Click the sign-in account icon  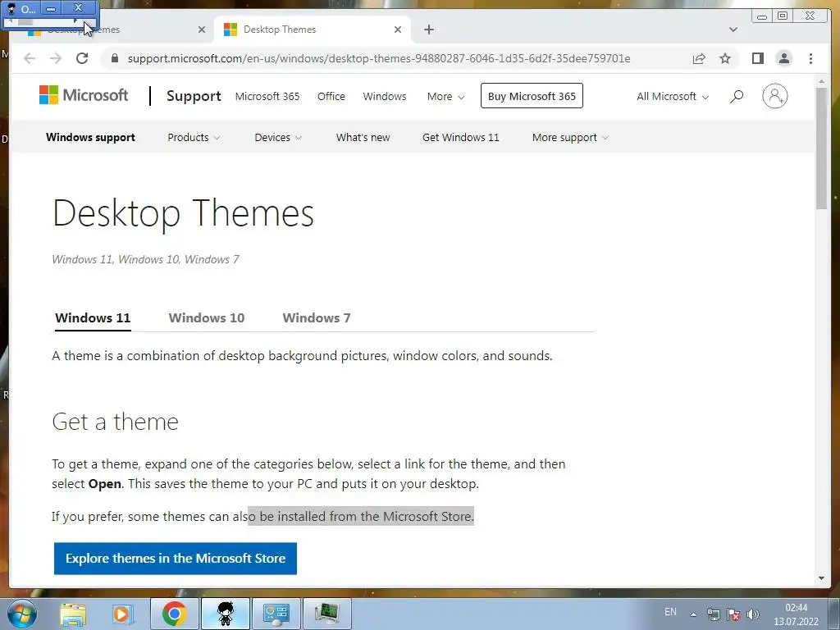[774, 97]
